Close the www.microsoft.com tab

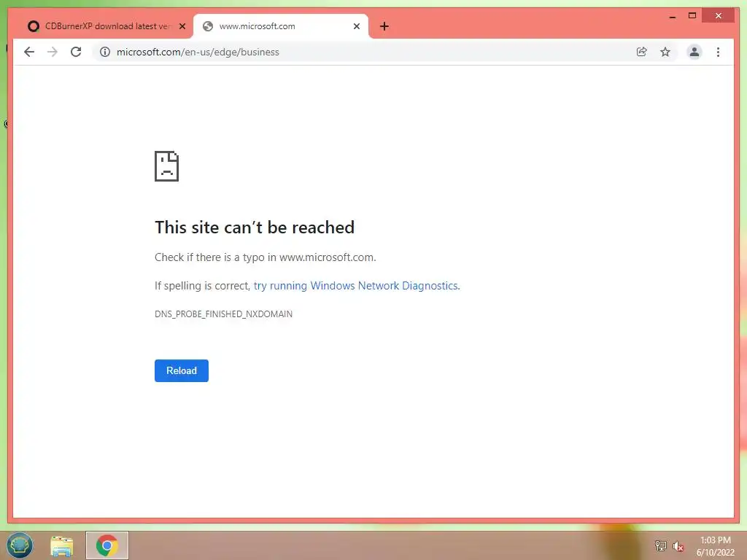pos(356,26)
